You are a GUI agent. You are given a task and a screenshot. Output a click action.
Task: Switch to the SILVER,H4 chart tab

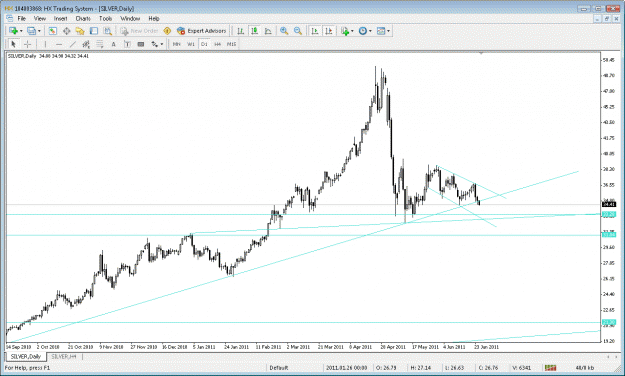point(64,356)
